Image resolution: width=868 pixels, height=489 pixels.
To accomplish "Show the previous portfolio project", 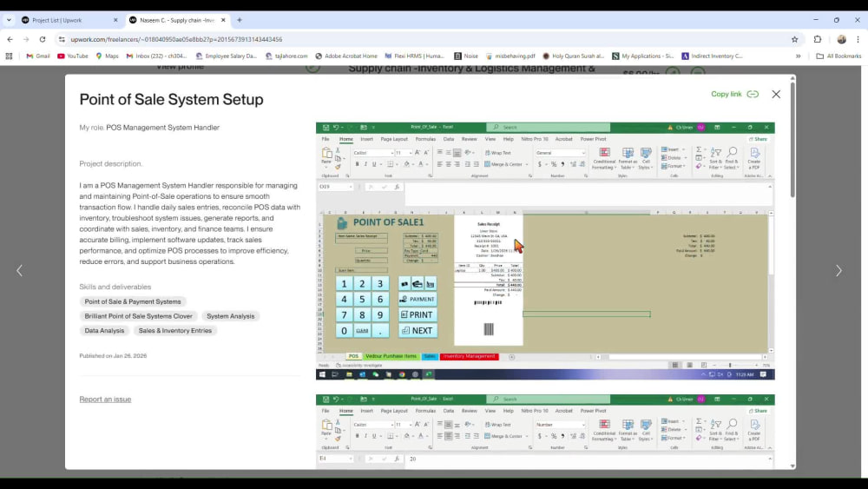I will click(x=19, y=270).
